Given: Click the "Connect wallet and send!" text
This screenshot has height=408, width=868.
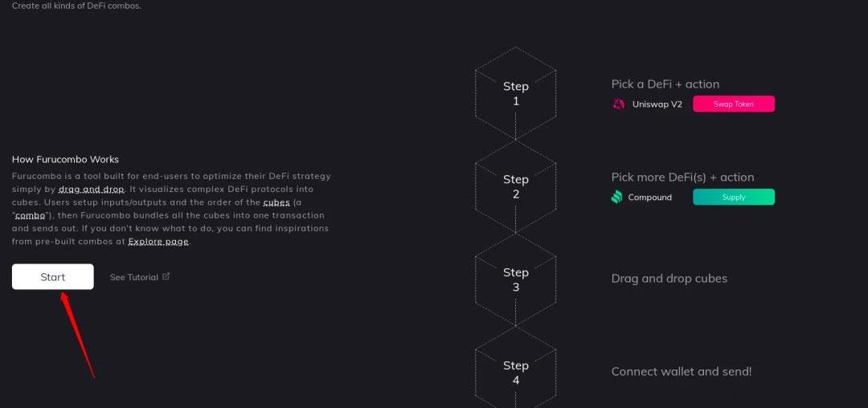Looking at the screenshot, I should (x=681, y=372).
